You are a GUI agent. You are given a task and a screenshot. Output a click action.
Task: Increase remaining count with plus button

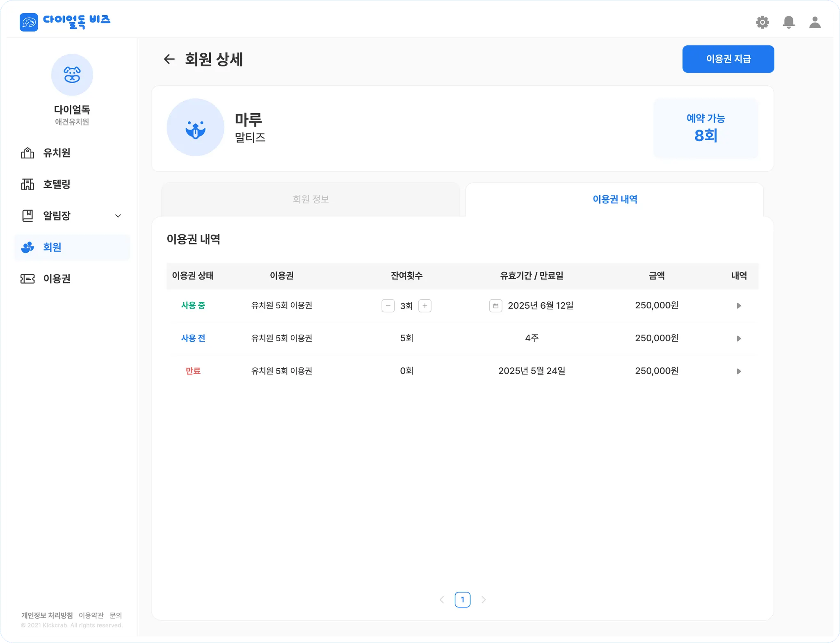pos(425,306)
